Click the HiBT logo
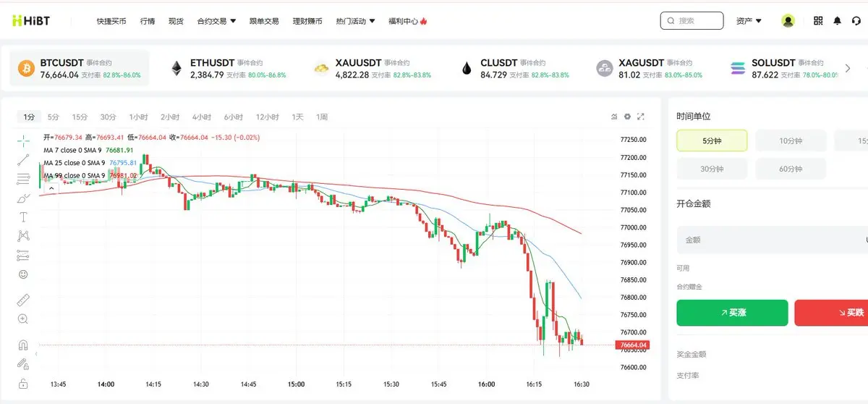Image resolution: width=868 pixels, height=404 pixels. coord(30,21)
